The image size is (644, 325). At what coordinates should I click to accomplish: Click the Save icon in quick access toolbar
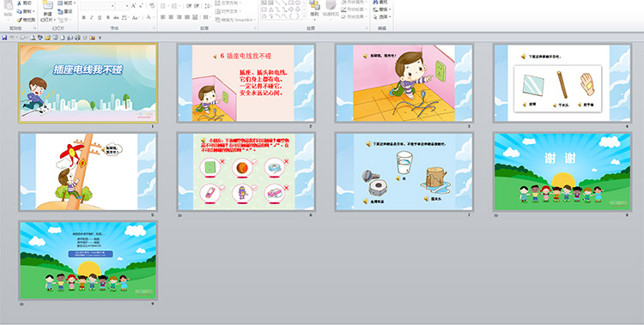(4, 38)
